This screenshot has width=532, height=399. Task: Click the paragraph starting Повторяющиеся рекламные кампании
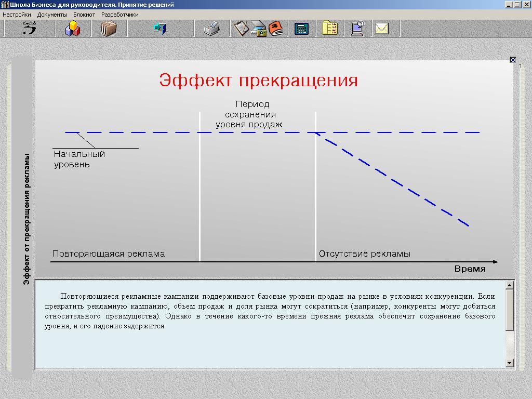(x=270, y=311)
